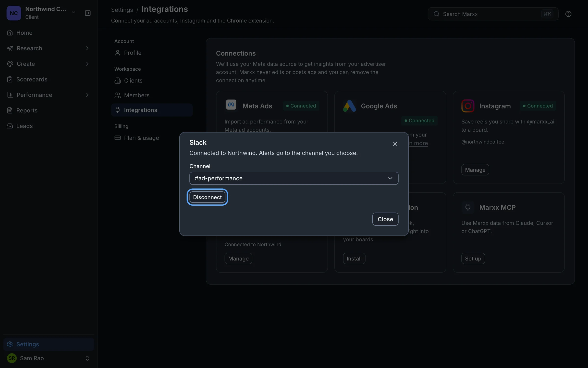Click the Google Ads Connected status badge
This screenshot has height=368, width=588.
(419, 120)
